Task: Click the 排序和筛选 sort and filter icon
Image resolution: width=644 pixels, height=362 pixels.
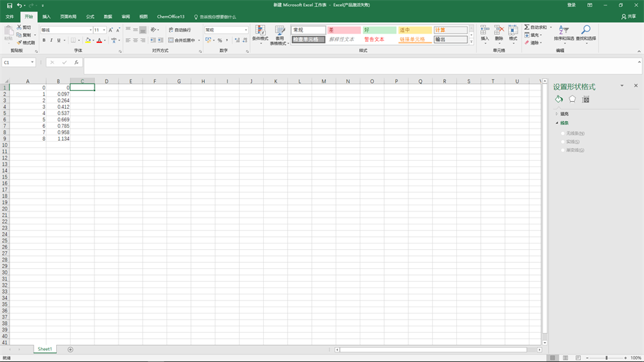Action: 564,34
